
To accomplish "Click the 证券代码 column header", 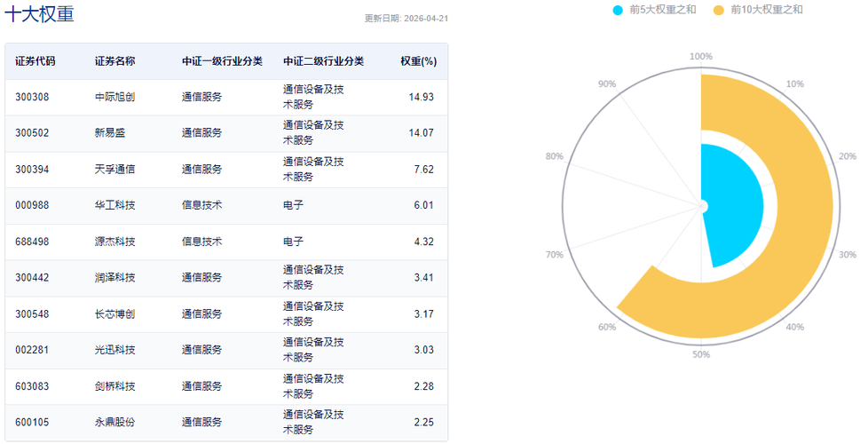I will 36,61.
